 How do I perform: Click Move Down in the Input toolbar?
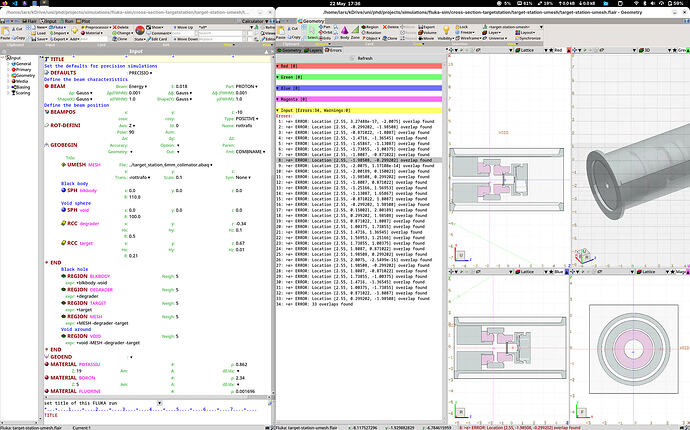pos(185,39)
